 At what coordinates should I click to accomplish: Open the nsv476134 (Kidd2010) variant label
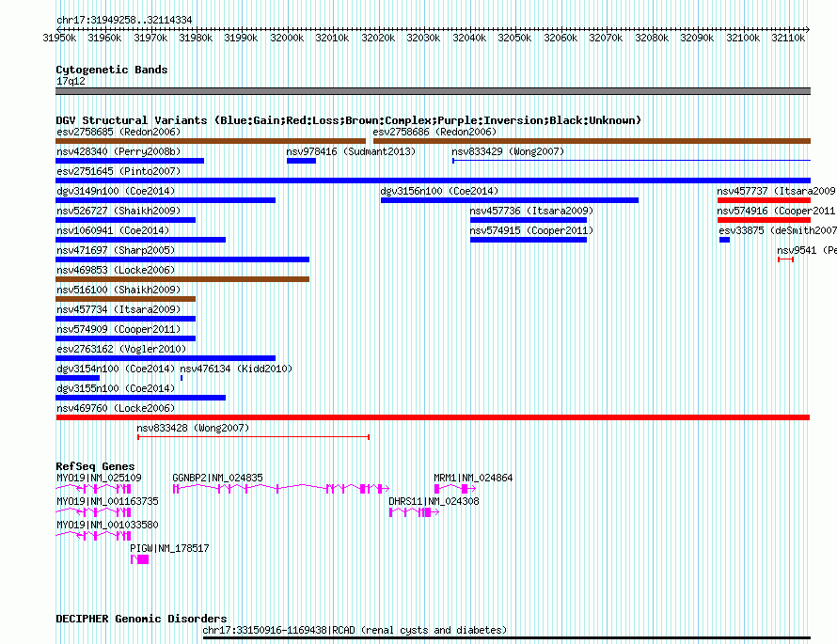236,369
